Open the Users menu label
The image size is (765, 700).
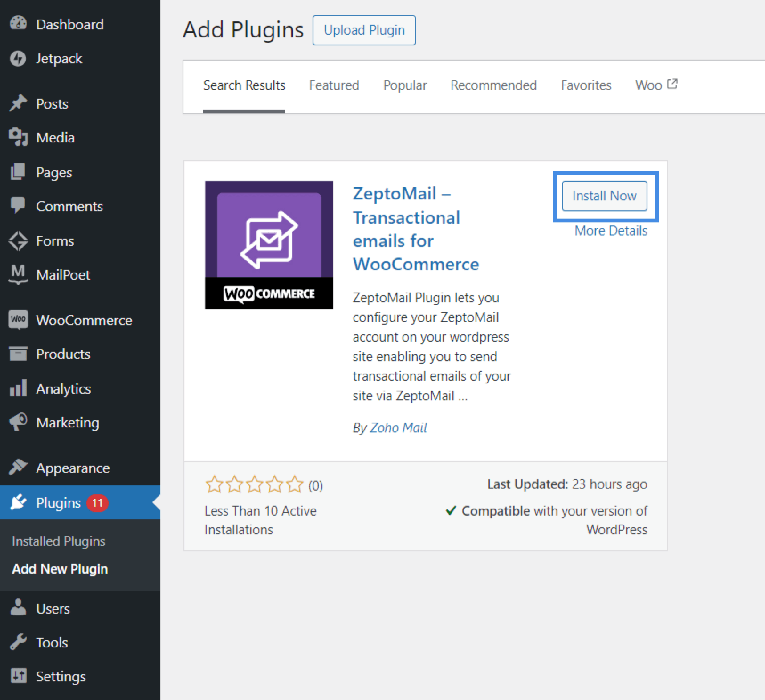pos(53,609)
